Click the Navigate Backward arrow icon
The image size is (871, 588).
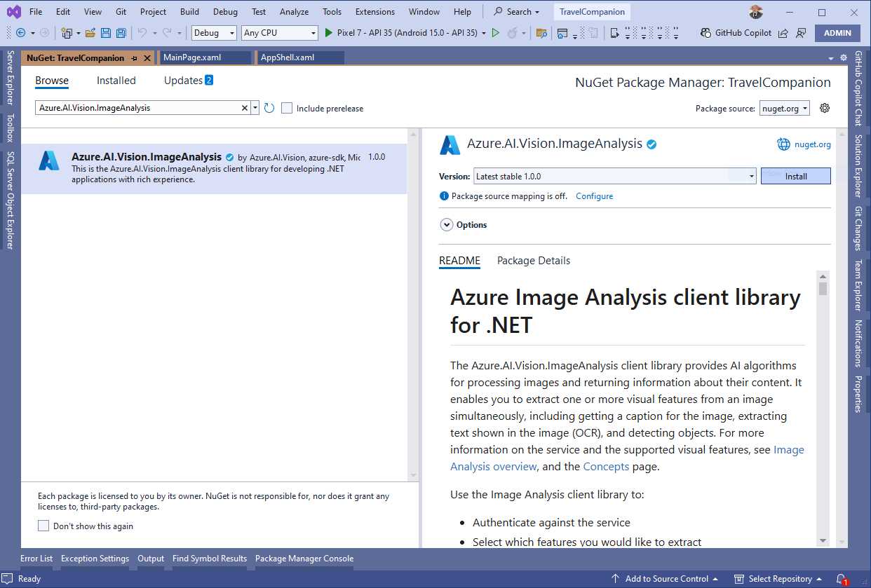click(20, 33)
